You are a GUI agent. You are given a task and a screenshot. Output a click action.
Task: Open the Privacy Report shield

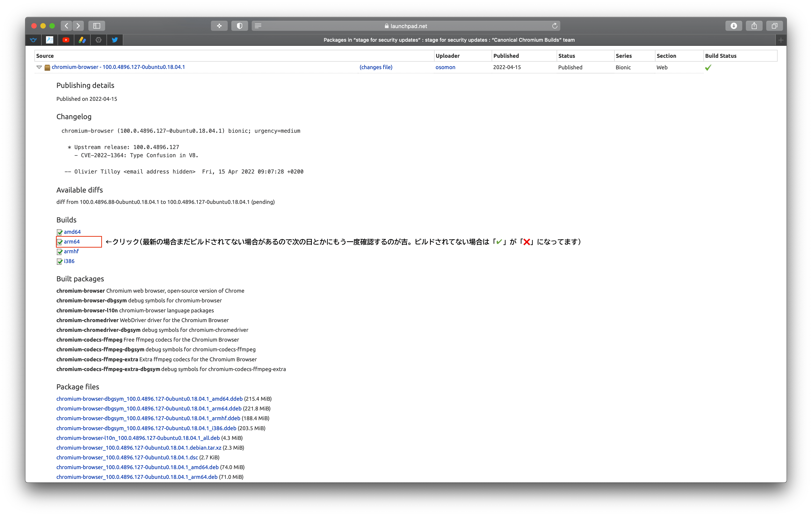tap(239, 26)
